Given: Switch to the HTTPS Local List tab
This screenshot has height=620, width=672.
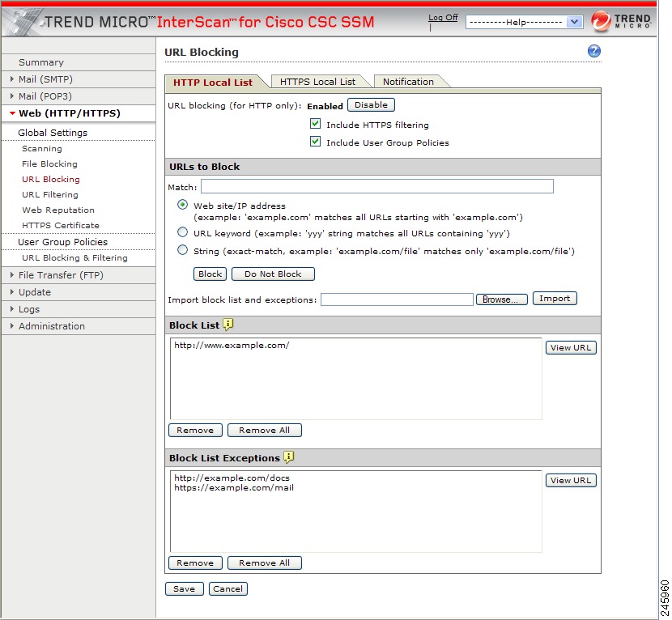Looking at the screenshot, I should pyautogui.click(x=317, y=82).
